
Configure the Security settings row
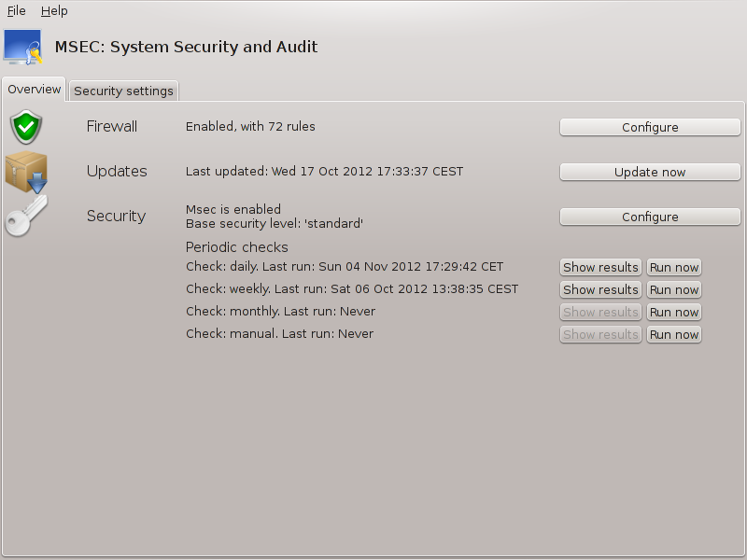click(650, 217)
